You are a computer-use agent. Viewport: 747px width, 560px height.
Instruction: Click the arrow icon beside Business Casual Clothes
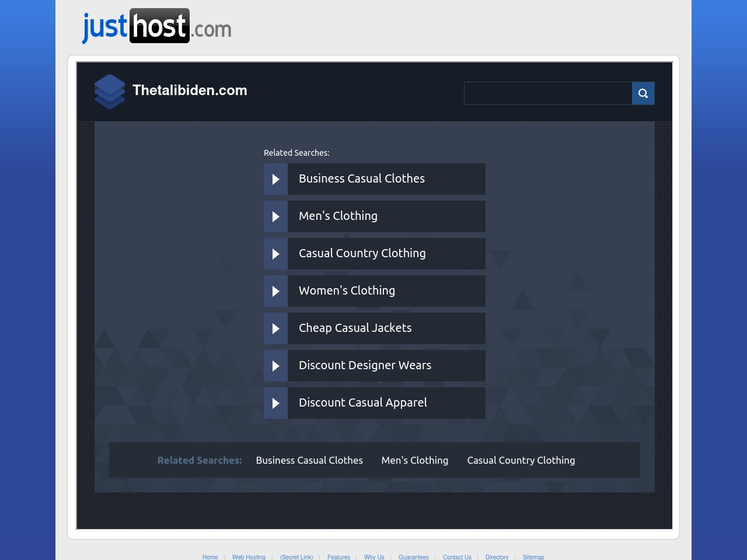[x=275, y=179]
